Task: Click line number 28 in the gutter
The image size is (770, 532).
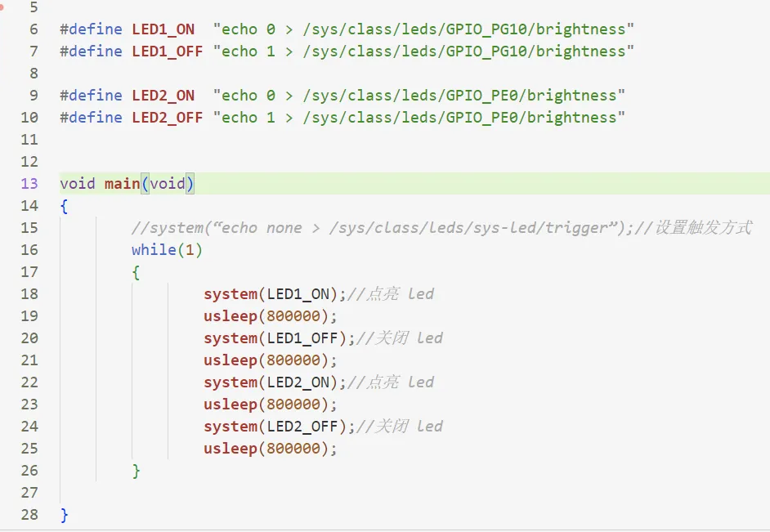Action: click(29, 515)
